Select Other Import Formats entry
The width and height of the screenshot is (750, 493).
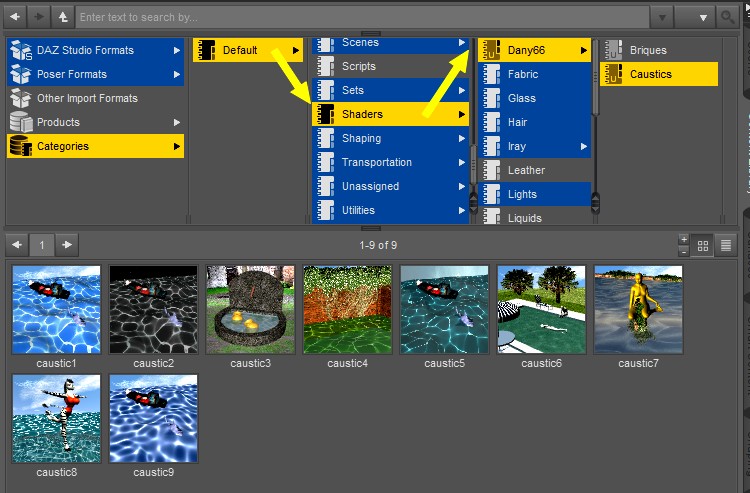pos(96,98)
